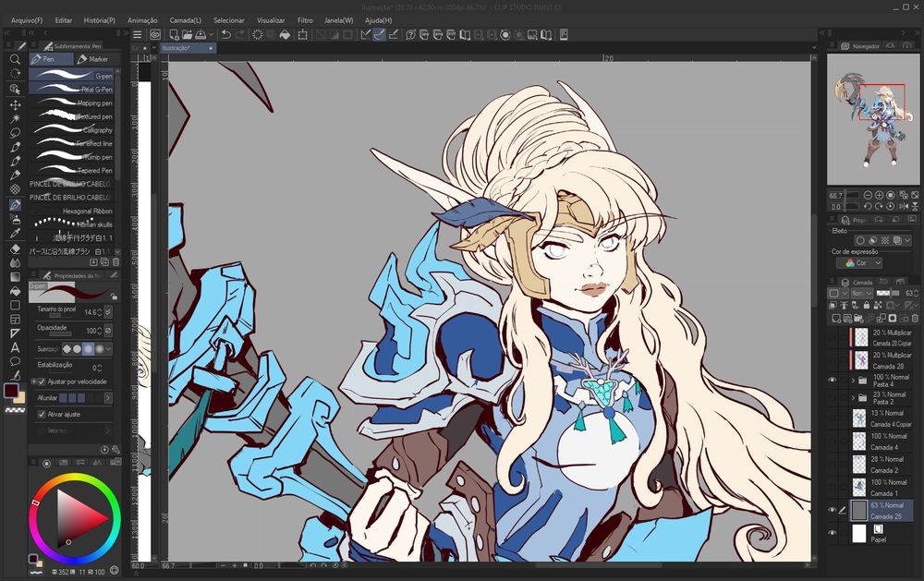This screenshot has width=924, height=581.
Task: Select the Lasso selection tool
Action: 16,133
